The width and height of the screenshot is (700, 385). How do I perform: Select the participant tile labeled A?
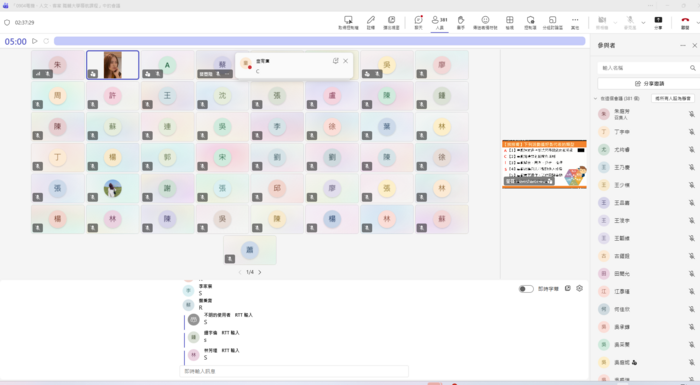pos(167,65)
